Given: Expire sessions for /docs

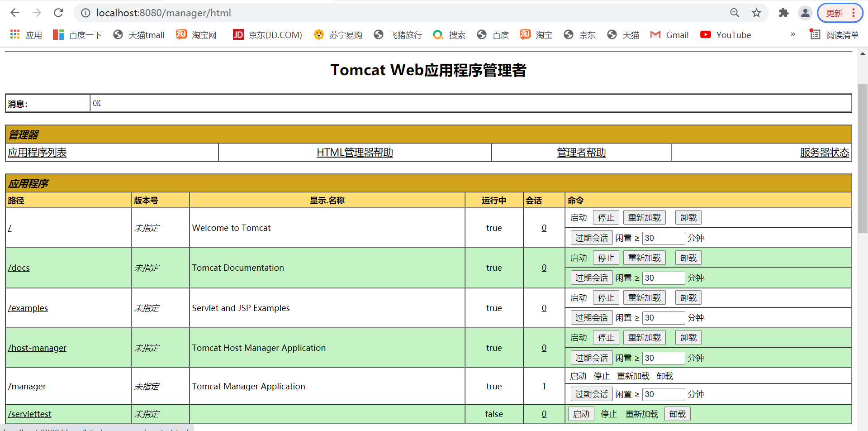Looking at the screenshot, I should coord(591,278).
